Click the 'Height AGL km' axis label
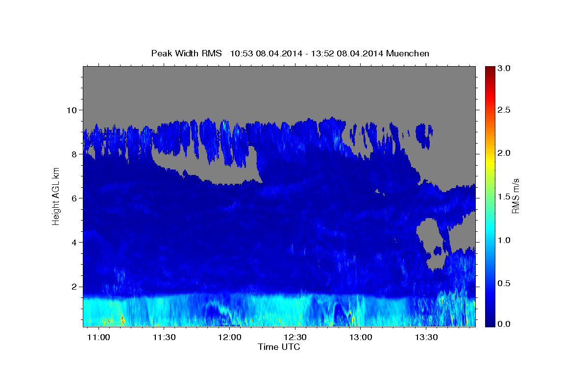Screen dimensions: 588x392 [x=56, y=196]
